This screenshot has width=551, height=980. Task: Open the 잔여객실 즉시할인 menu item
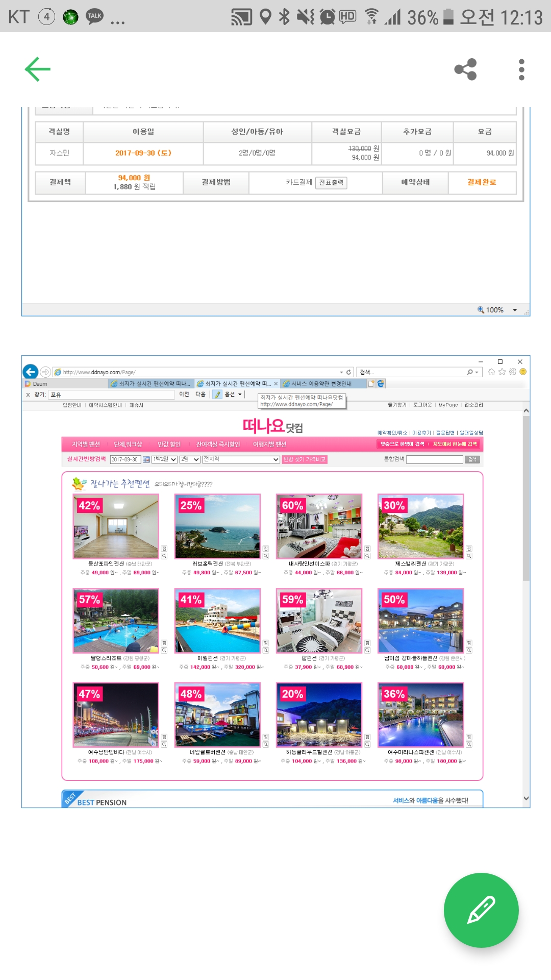(218, 445)
